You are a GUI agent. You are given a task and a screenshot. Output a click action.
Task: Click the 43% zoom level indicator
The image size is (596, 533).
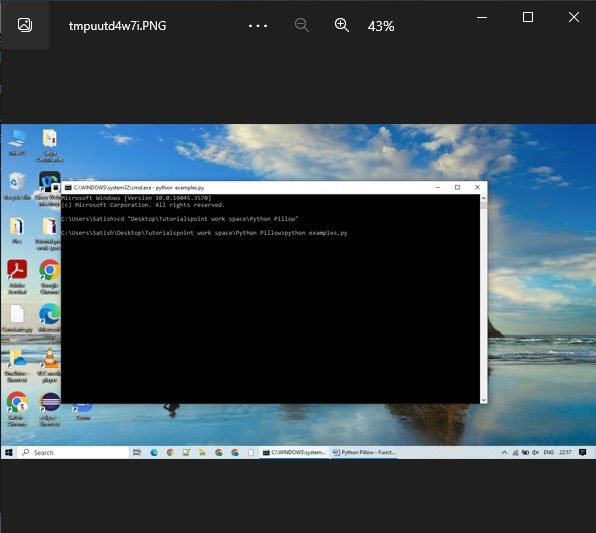click(x=381, y=26)
